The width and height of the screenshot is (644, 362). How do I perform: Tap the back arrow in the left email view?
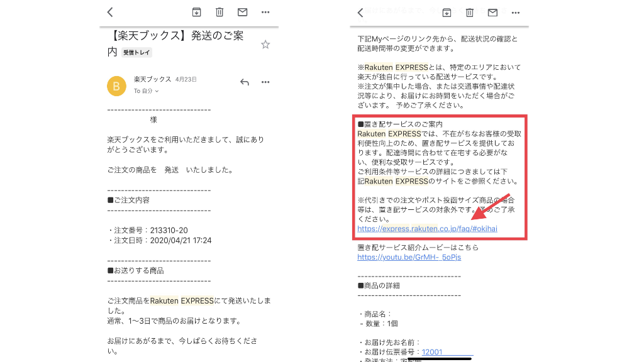110,12
